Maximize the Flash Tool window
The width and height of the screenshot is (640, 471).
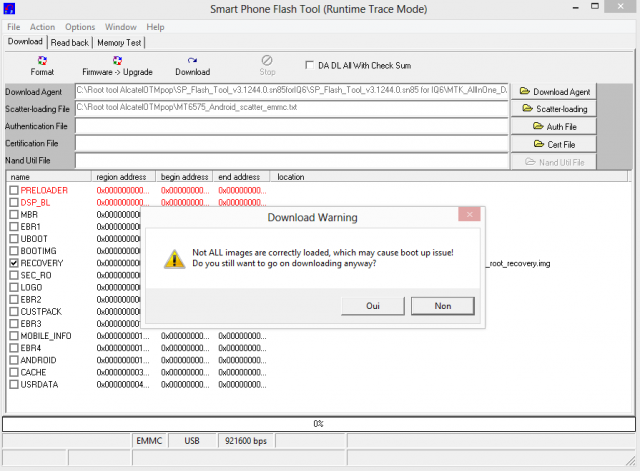(595, 6)
